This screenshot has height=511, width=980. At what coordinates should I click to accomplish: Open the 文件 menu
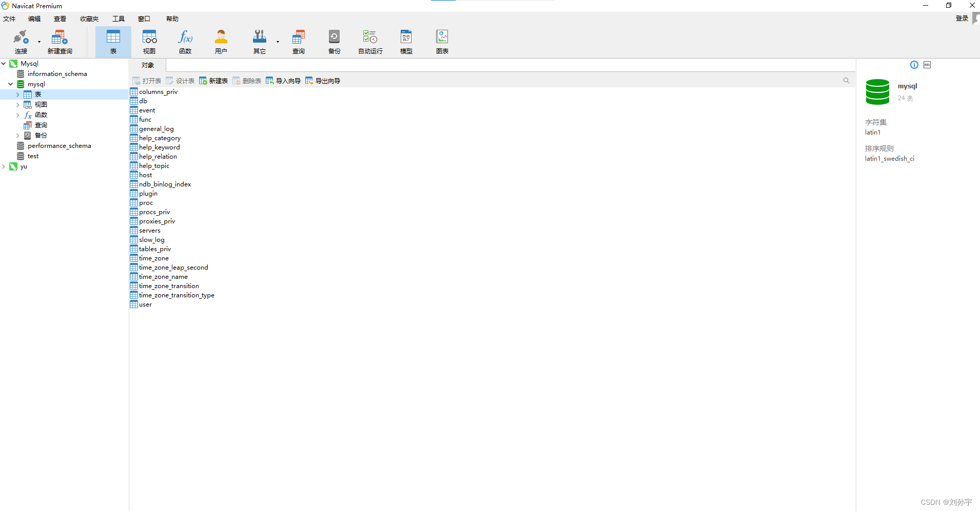point(9,19)
